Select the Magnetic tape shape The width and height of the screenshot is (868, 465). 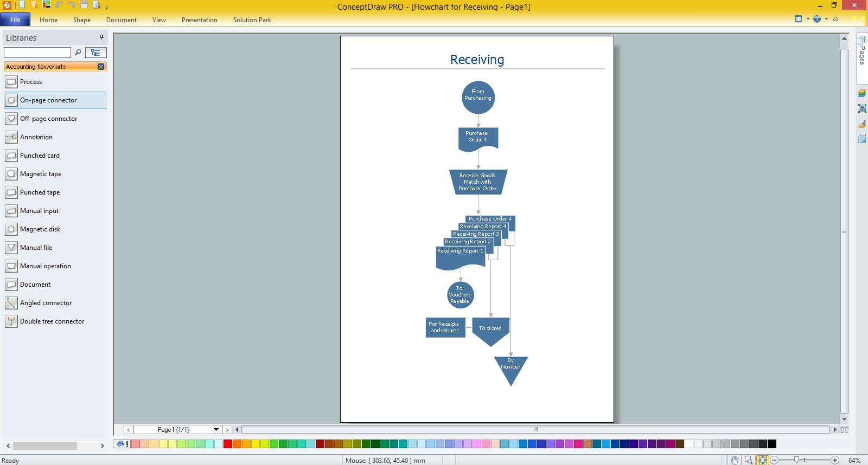point(55,174)
